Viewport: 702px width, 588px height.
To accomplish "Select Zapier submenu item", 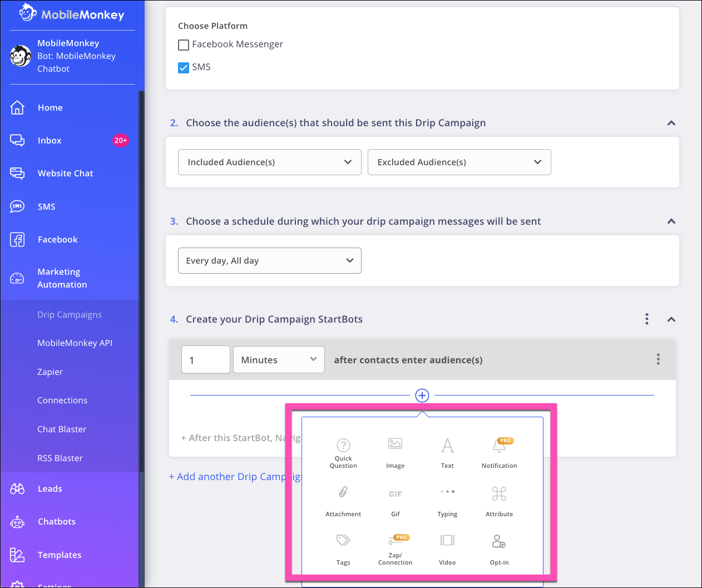I will (x=50, y=372).
